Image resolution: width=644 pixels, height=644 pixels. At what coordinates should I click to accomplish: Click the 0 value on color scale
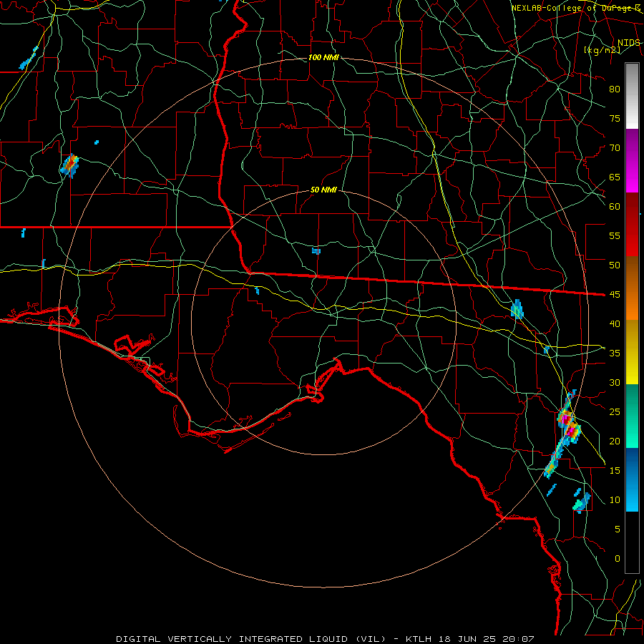click(618, 559)
